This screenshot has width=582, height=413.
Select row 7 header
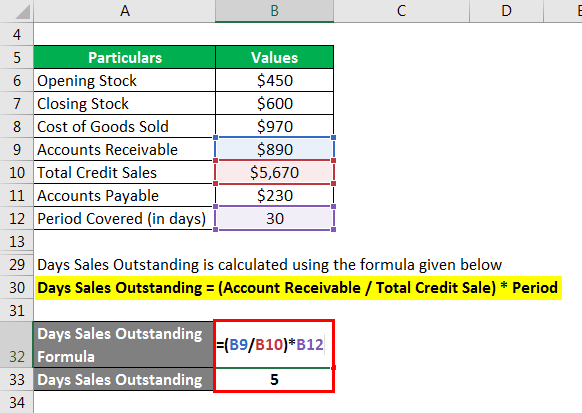tap(17, 104)
